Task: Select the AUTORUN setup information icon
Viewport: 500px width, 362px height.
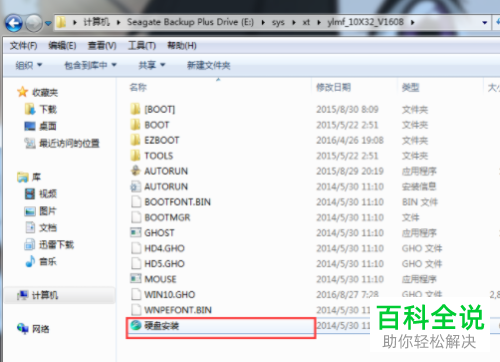Action: point(135,186)
